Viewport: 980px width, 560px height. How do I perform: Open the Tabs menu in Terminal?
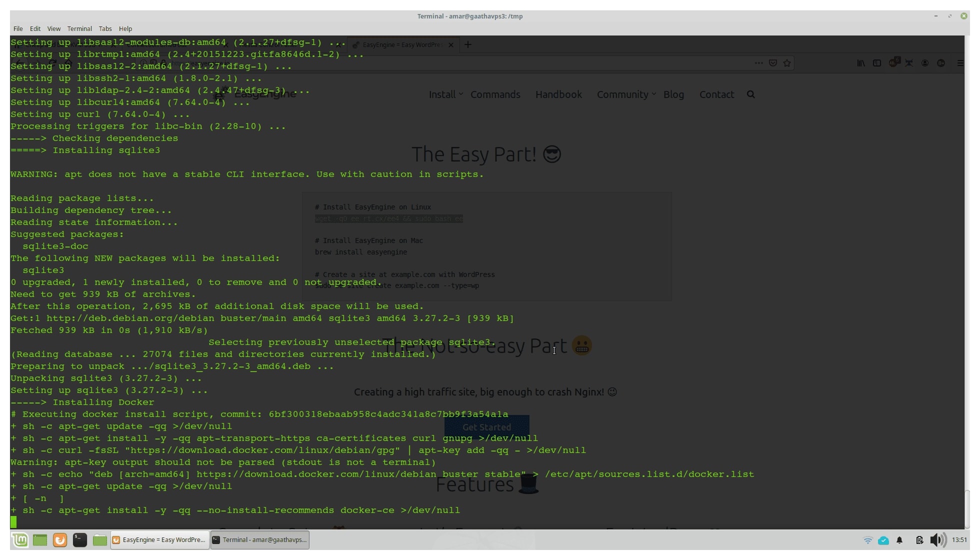tap(105, 28)
